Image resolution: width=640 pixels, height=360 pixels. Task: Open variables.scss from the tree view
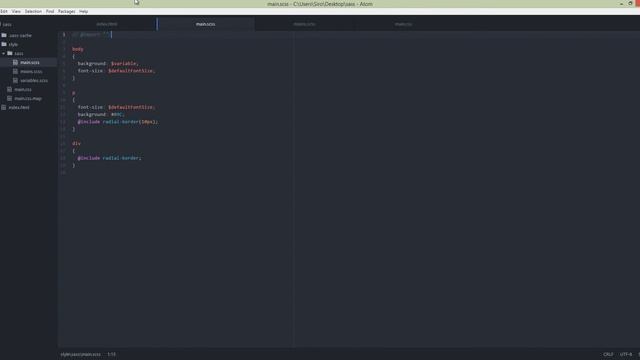[34, 80]
